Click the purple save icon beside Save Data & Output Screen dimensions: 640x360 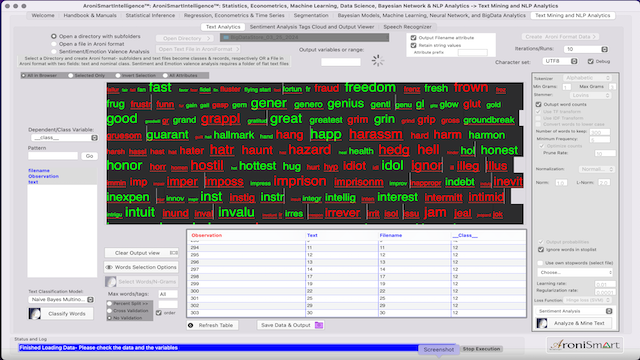pos(319,325)
